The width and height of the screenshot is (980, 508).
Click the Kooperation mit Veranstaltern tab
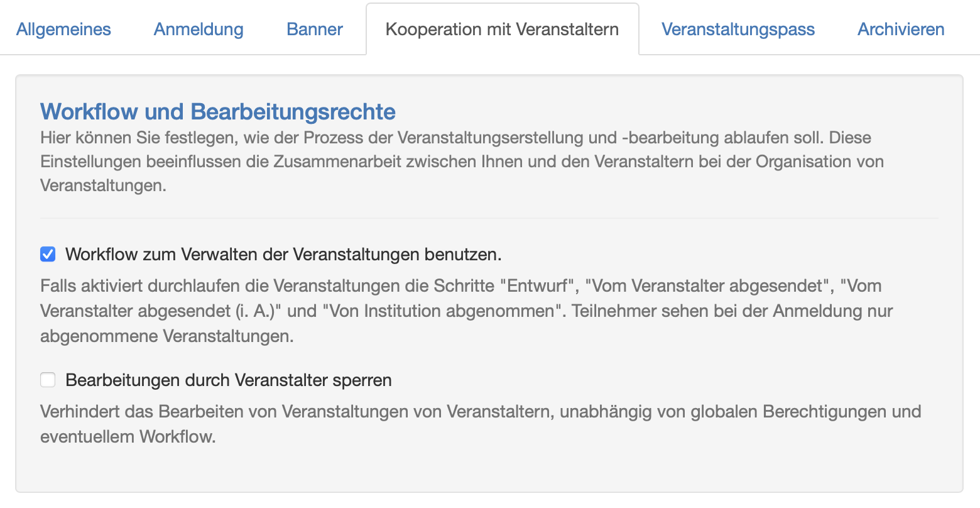pyautogui.click(x=502, y=30)
